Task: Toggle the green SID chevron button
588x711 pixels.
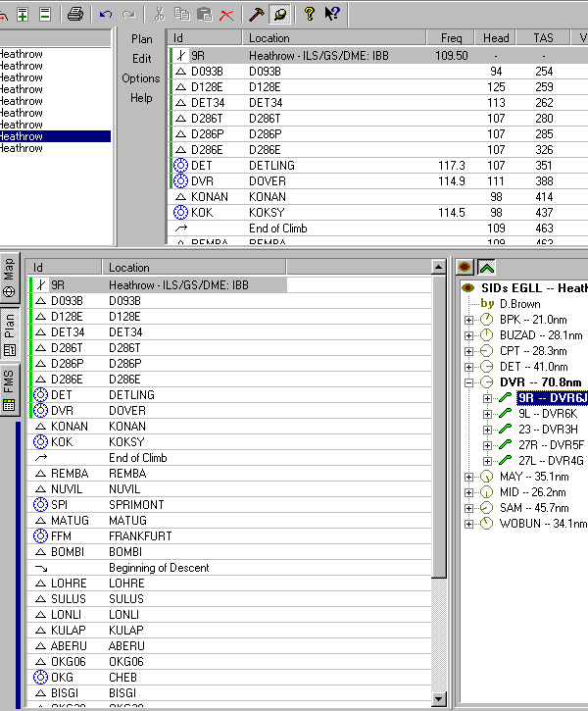Action: pyautogui.click(x=486, y=267)
